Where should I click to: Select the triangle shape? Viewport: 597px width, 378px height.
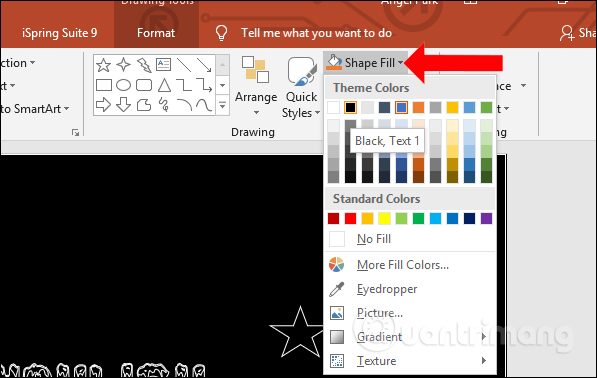tap(164, 85)
